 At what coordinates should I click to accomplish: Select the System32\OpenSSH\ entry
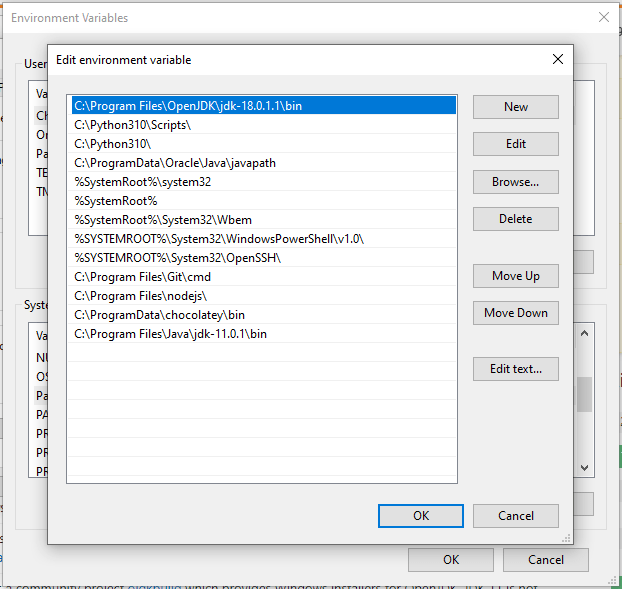pyautogui.click(x=264, y=258)
